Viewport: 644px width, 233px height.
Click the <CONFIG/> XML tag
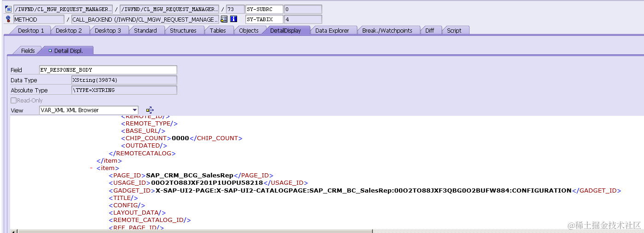coord(127,205)
